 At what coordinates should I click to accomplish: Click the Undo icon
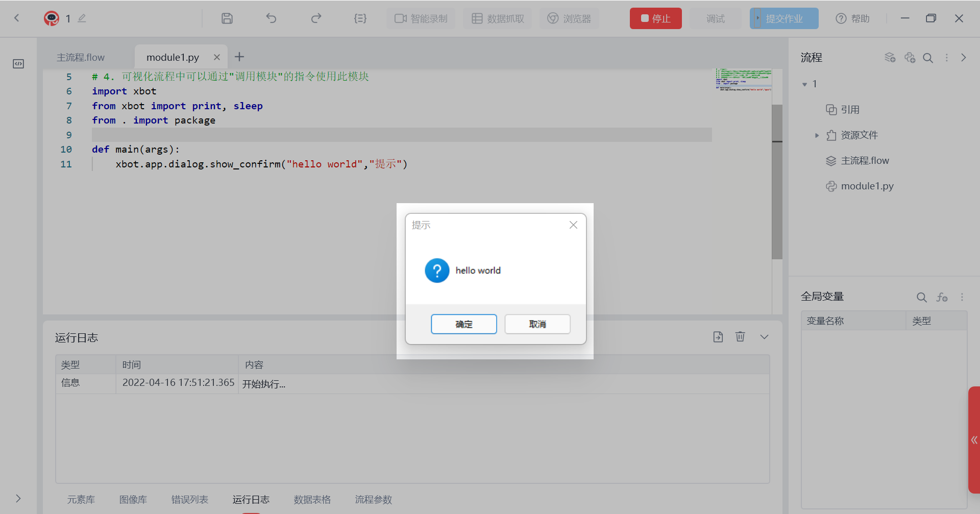pyautogui.click(x=272, y=18)
